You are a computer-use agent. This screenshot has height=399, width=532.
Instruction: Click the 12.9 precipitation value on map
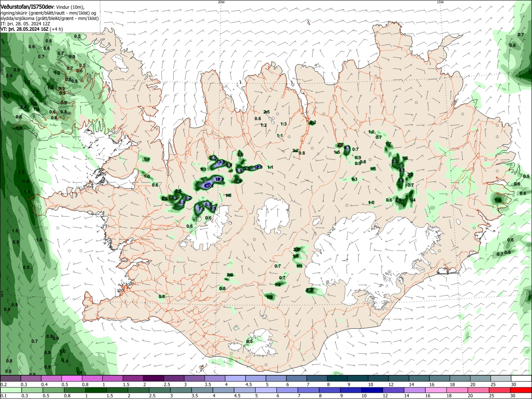click(258, 167)
